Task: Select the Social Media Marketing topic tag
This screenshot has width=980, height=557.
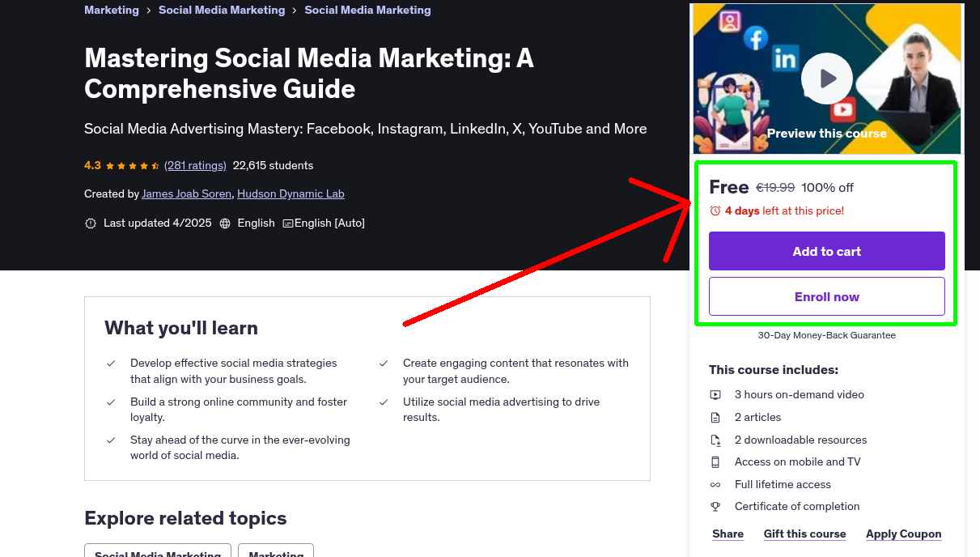Action: coord(158,551)
